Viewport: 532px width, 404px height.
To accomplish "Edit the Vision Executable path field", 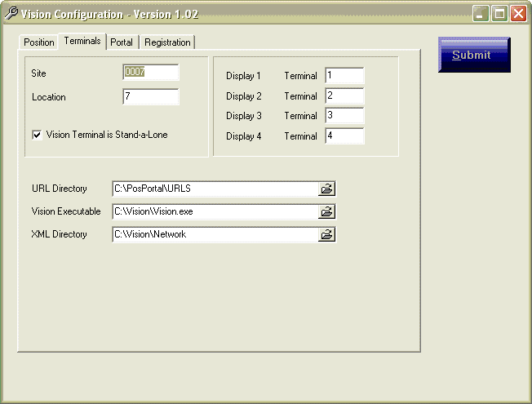I will tap(215, 211).
